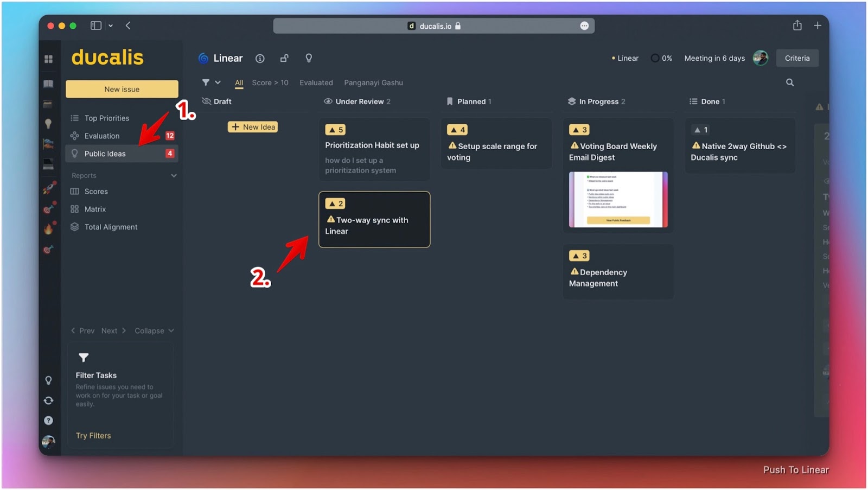Click the book icon in left rail
The height and width of the screenshot is (490, 868).
pos(48,84)
